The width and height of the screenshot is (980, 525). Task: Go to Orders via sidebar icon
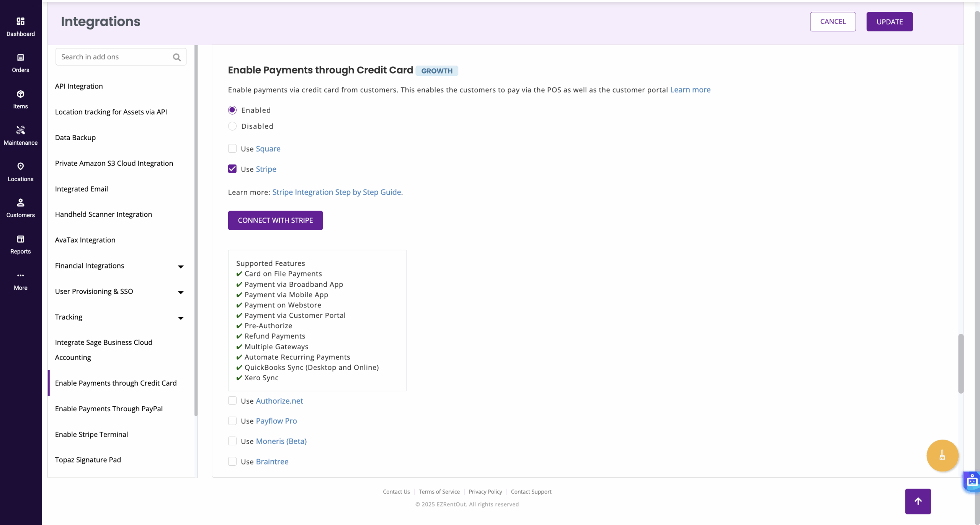click(x=21, y=57)
